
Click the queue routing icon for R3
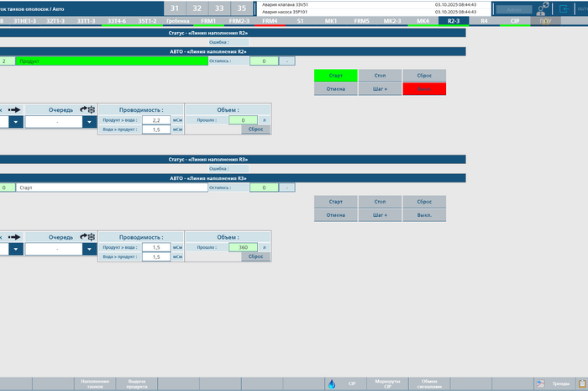[87, 237]
